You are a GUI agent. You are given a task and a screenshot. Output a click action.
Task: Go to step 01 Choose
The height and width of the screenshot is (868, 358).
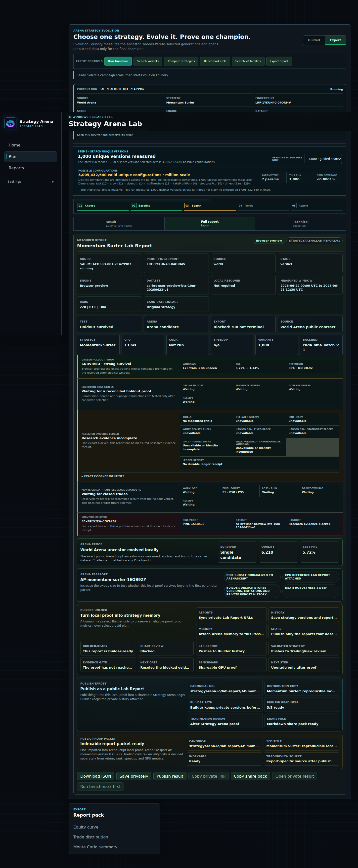click(x=103, y=206)
